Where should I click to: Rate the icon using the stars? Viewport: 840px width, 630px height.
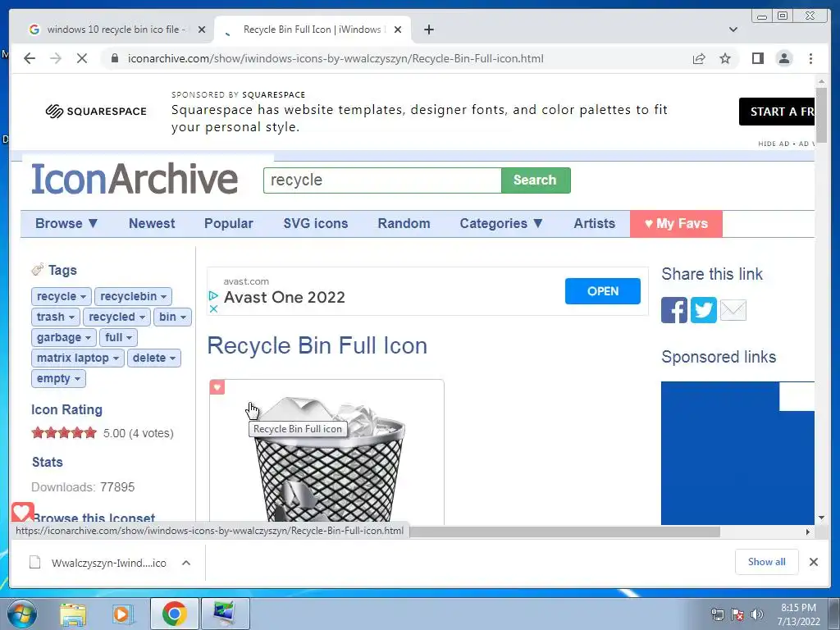click(64, 432)
